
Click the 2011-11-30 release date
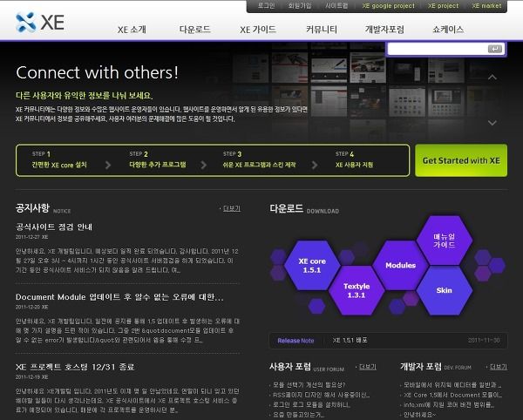484,341
